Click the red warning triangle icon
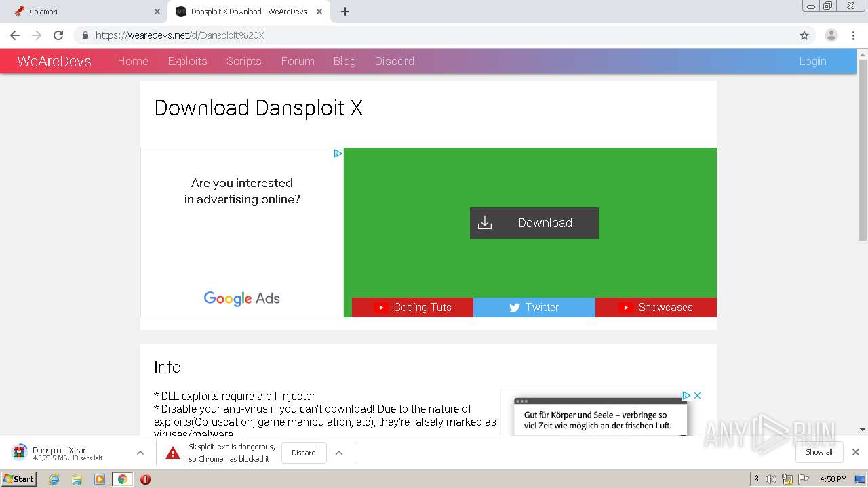This screenshot has width=868, height=488. tap(173, 453)
